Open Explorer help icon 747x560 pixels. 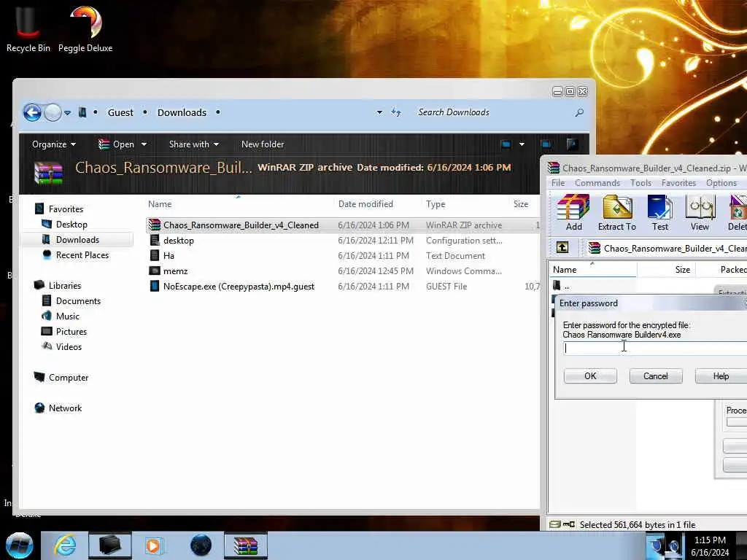click(x=572, y=144)
